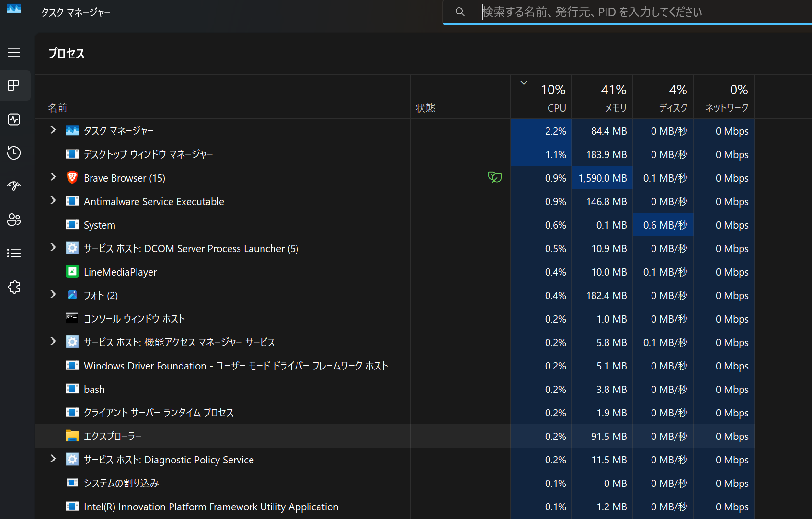Open the Performance page icon in sidebar
Image resolution: width=812 pixels, height=519 pixels.
tap(14, 119)
